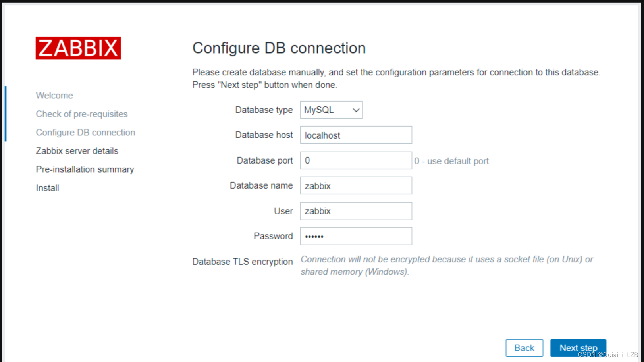Select Welcome step in sidebar
Image resolution: width=644 pixels, height=362 pixels.
coord(54,96)
